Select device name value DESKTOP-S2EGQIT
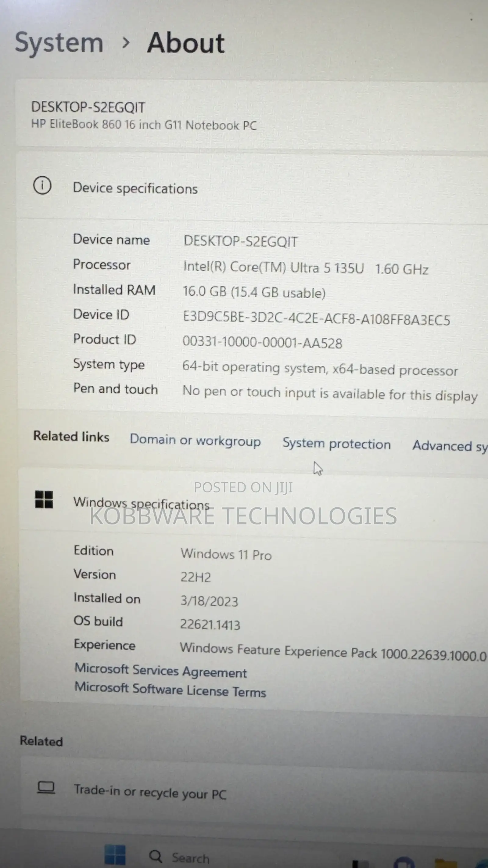This screenshot has height=868, width=488. pyautogui.click(x=240, y=241)
